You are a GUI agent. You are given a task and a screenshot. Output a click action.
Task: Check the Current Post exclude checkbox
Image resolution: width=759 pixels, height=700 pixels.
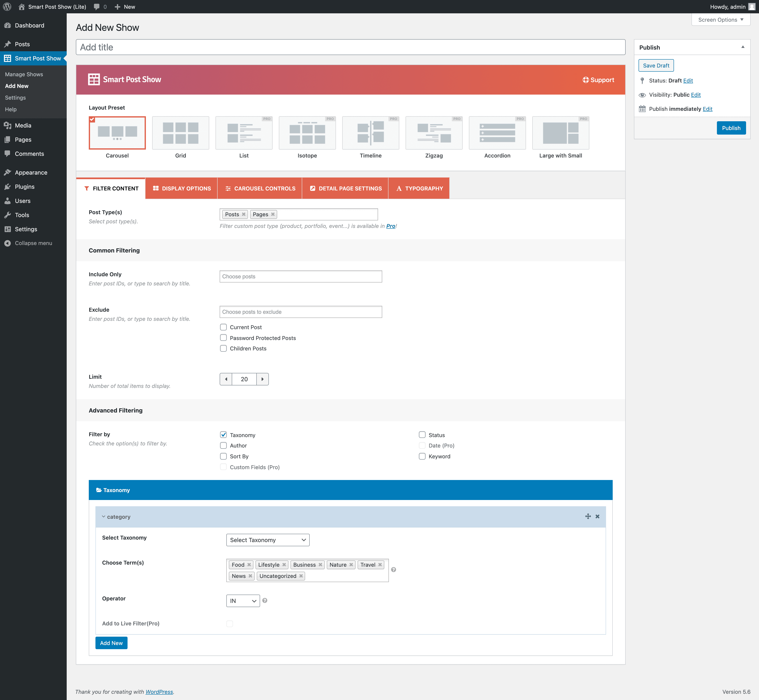point(223,326)
